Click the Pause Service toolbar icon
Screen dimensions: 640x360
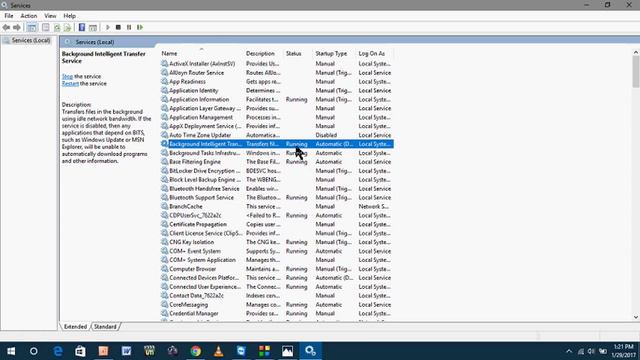[129, 27]
